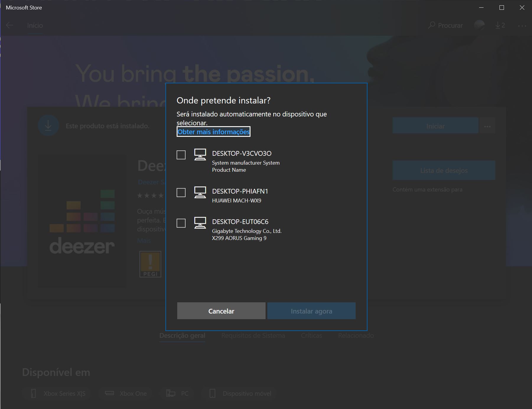Tick the DESKTOP-PHIAFN1 checkbox

point(181,193)
